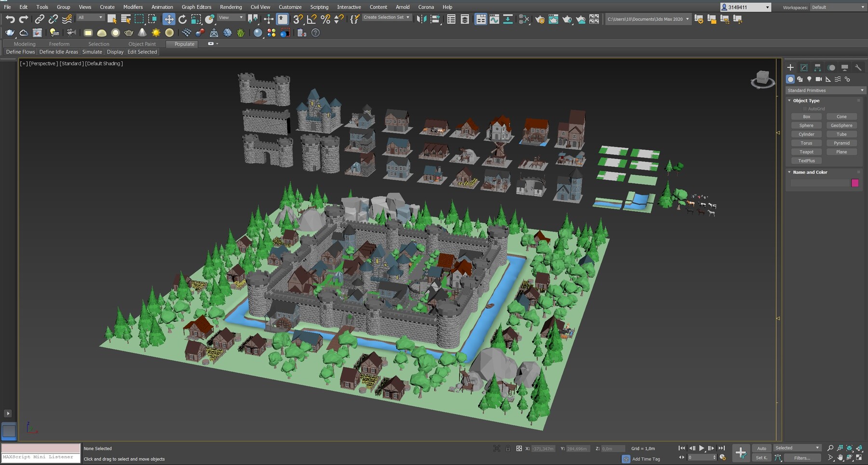Click the Box primitive button
The height and width of the screenshot is (465, 868).
pyautogui.click(x=806, y=116)
